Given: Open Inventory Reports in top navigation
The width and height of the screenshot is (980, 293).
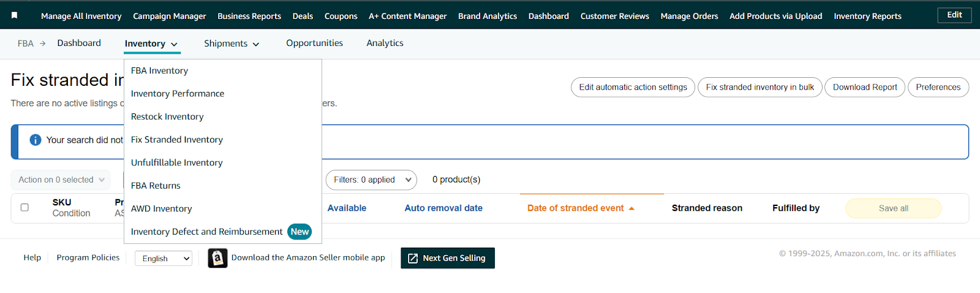Looking at the screenshot, I should click(867, 16).
